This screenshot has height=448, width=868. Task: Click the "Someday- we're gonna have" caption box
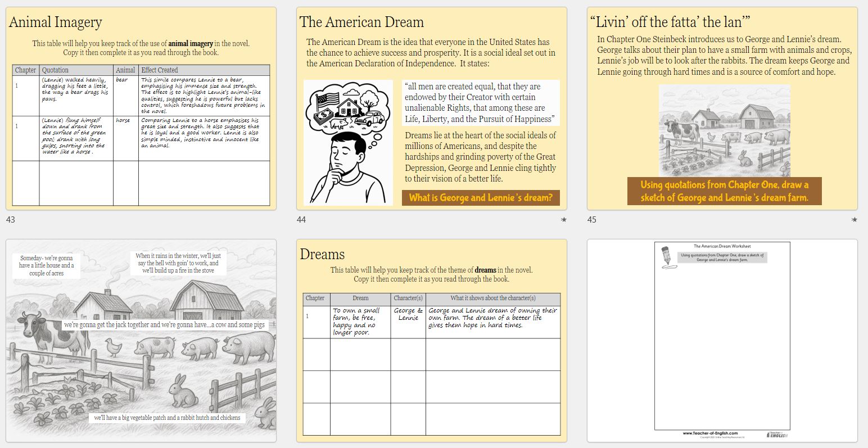click(x=46, y=265)
